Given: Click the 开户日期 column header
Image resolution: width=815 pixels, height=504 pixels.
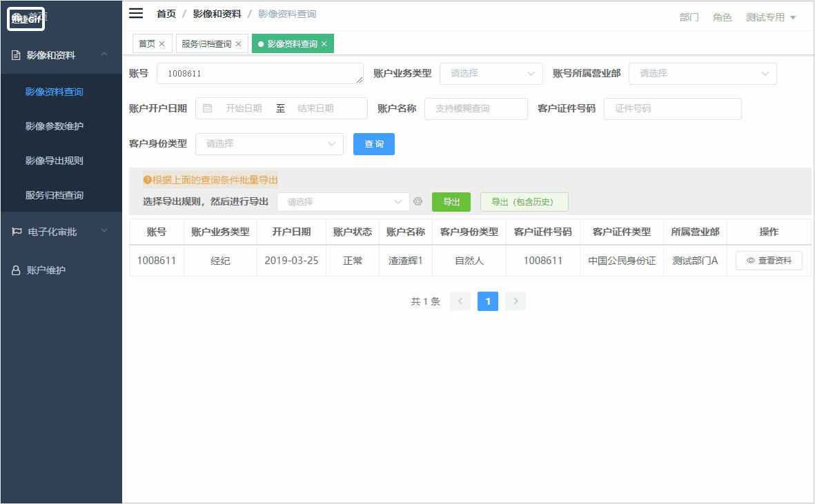Looking at the screenshot, I should [x=291, y=232].
